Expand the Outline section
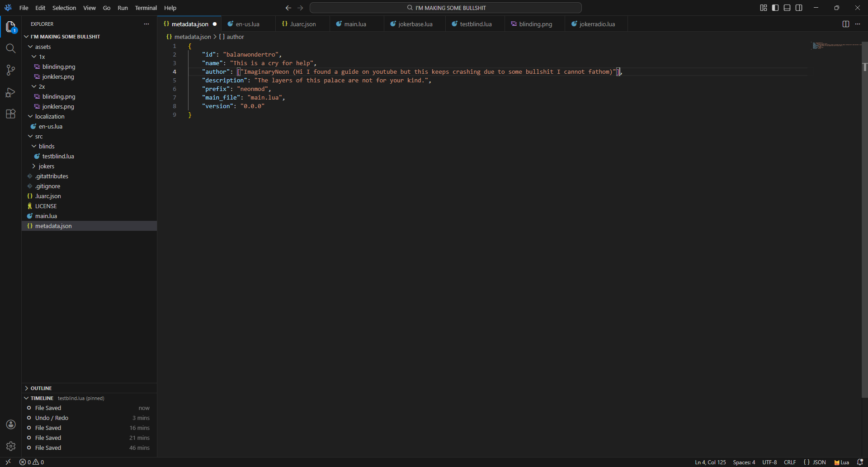Screen dimensions: 868x467 pos(41,388)
